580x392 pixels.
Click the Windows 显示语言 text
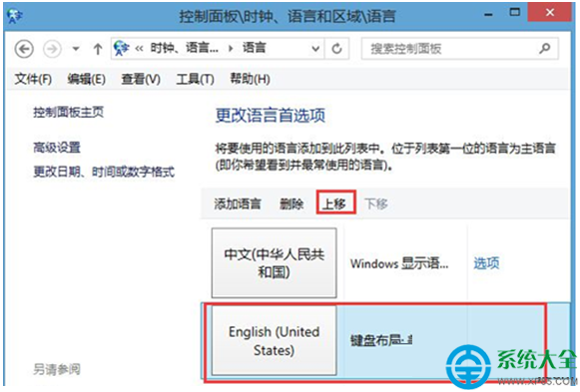[399, 263]
